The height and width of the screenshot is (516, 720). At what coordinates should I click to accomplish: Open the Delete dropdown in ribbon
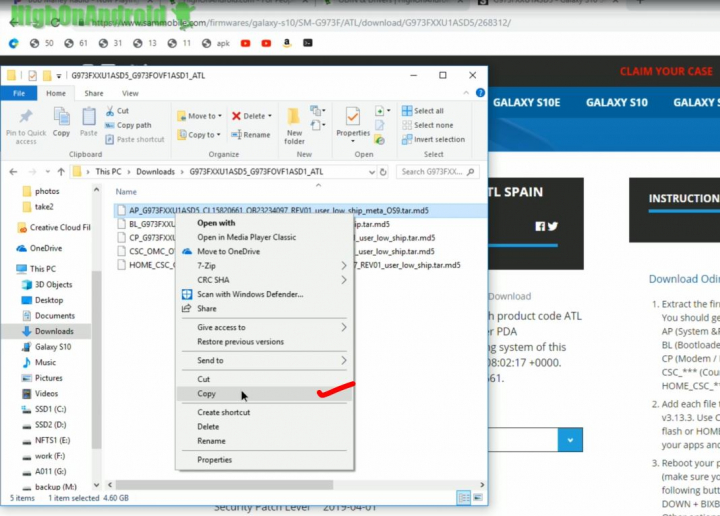[x=252, y=116]
